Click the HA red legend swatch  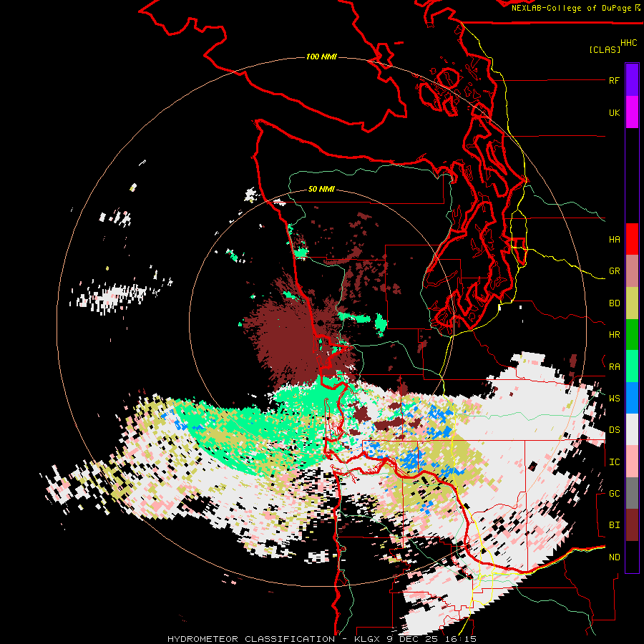pyautogui.click(x=632, y=239)
